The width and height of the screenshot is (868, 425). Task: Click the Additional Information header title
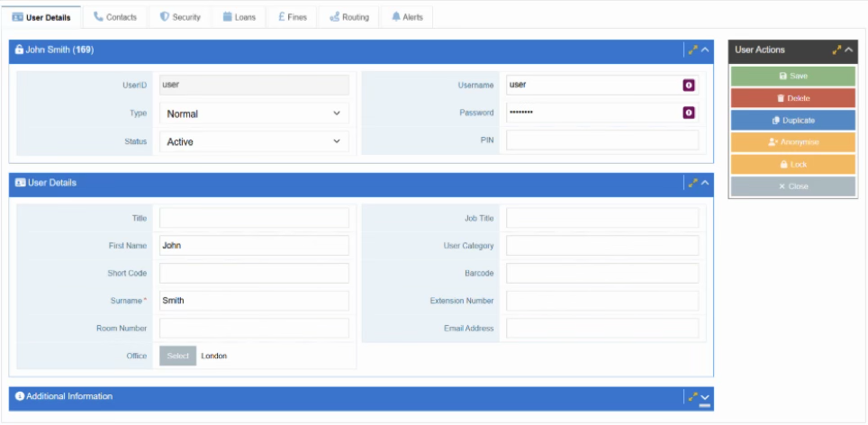click(69, 396)
